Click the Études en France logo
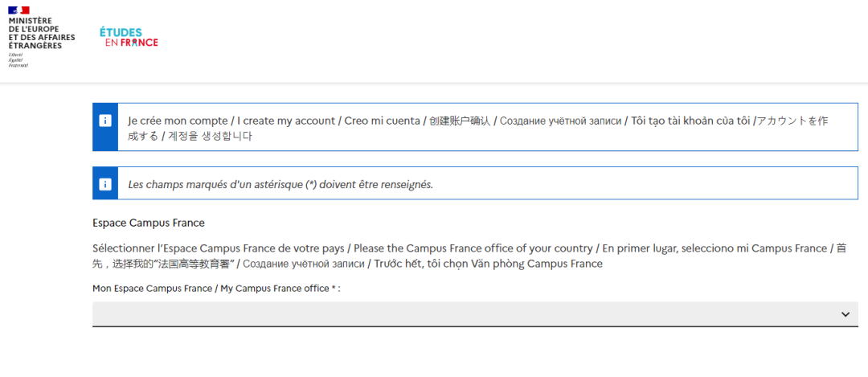The height and width of the screenshot is (377, 868). [129, 37]
